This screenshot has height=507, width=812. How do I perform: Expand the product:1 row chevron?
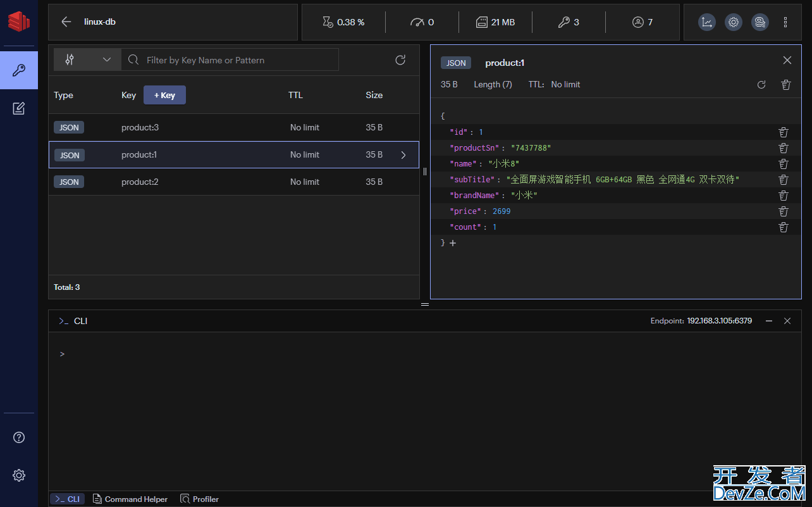coord(403,155)
